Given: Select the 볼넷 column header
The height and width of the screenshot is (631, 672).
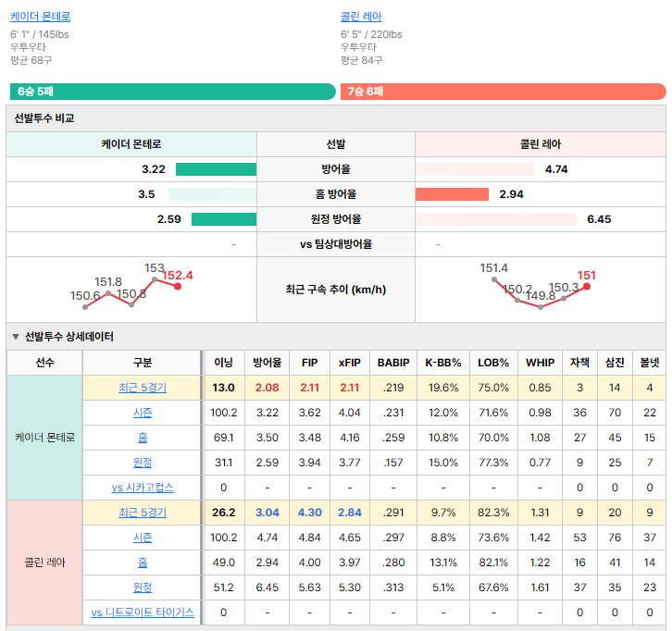Looking at the screenshot, I should 649,363.
